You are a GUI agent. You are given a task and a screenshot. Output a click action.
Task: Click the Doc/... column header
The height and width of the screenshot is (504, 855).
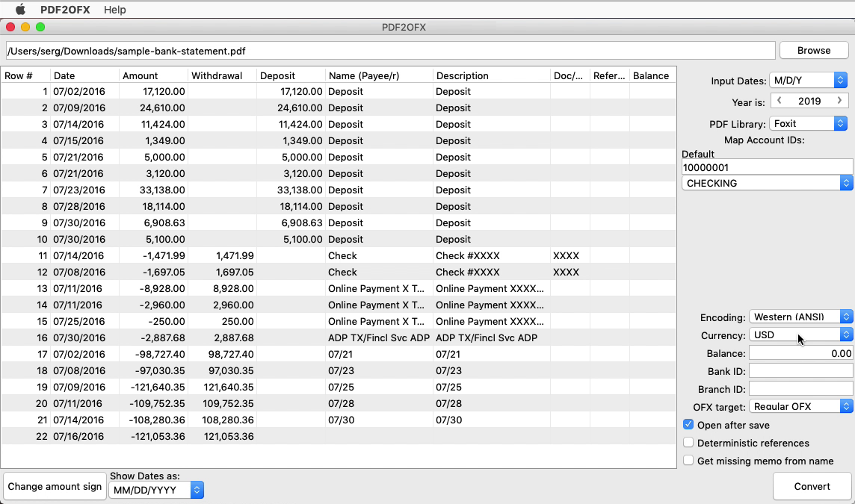[570, 75]
